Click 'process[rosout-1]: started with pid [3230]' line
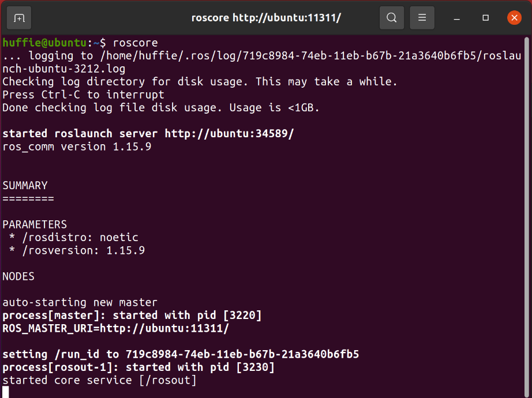The width and height of the screenshot is (532, 398). [x=138, y=367]
